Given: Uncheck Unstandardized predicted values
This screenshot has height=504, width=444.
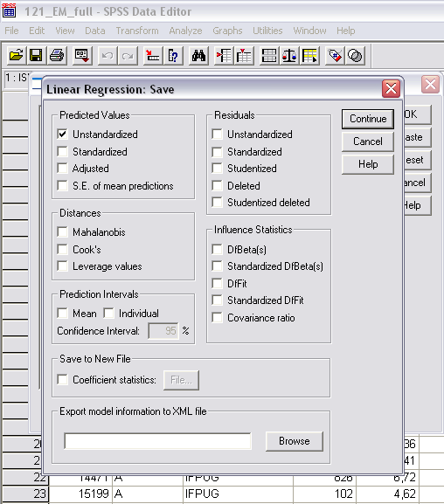Looking at the screenshot, I should tap(62, 134).
